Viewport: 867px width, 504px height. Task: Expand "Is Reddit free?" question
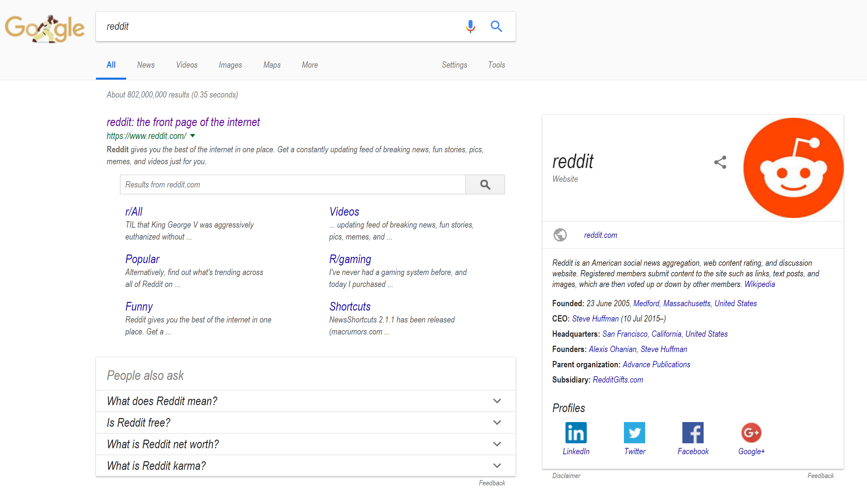click(x=305, y=422)
